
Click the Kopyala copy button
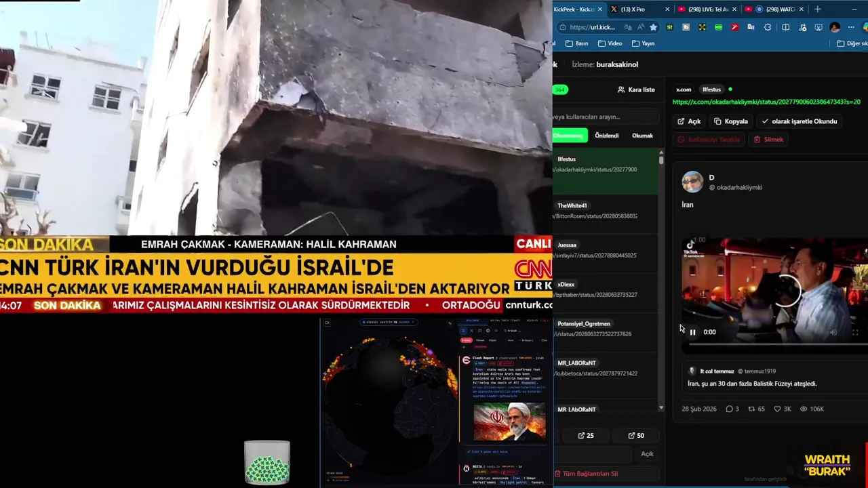(x=731, y=121)
